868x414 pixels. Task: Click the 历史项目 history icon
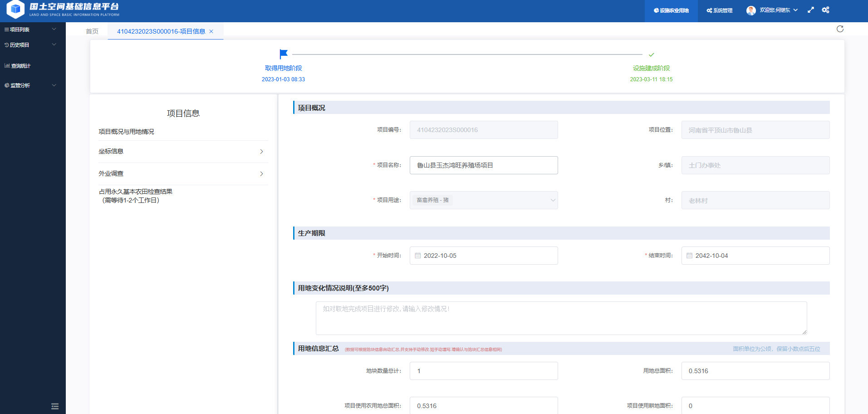(x=6, y=45)
